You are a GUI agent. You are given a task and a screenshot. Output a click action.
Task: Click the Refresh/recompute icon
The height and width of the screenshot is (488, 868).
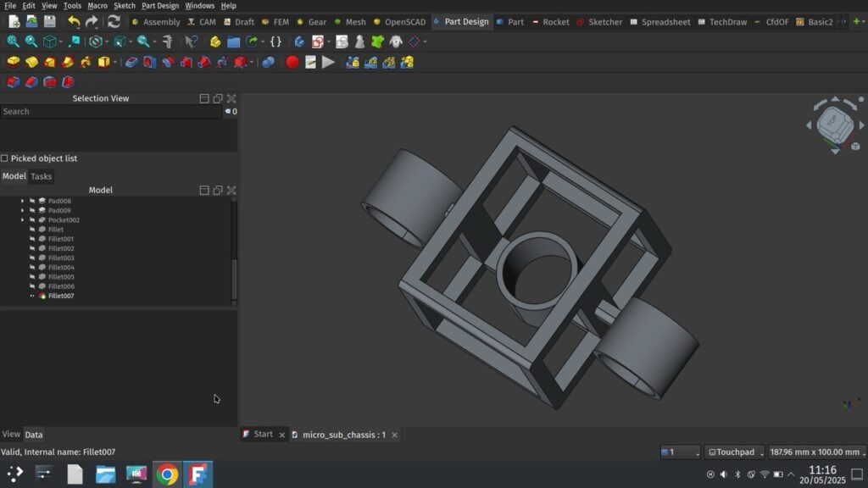pos(114,21)
